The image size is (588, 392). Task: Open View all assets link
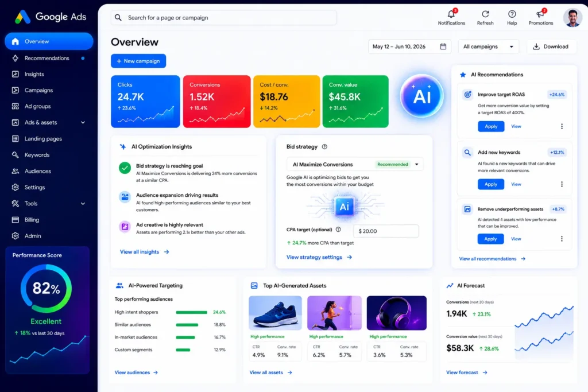271,372
